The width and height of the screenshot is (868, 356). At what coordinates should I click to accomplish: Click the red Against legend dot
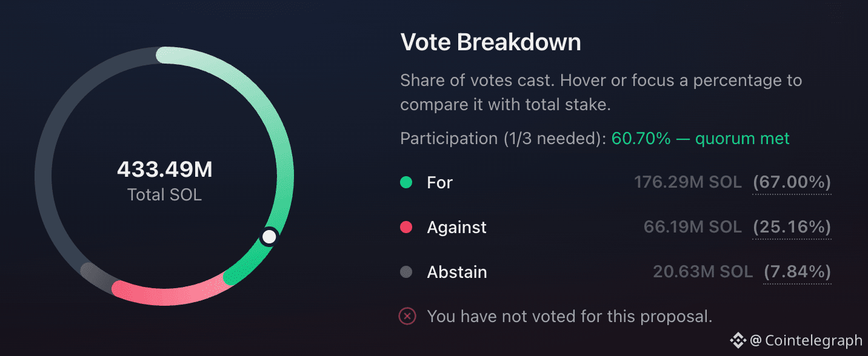click(406, 227)
